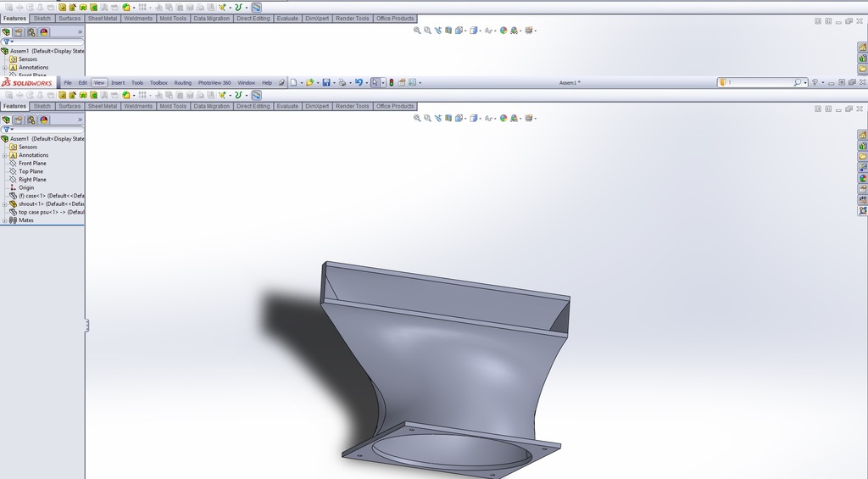868x479 pixels.
Task: Click the SolidWorks logo button
Action: (x=28, y=82)
